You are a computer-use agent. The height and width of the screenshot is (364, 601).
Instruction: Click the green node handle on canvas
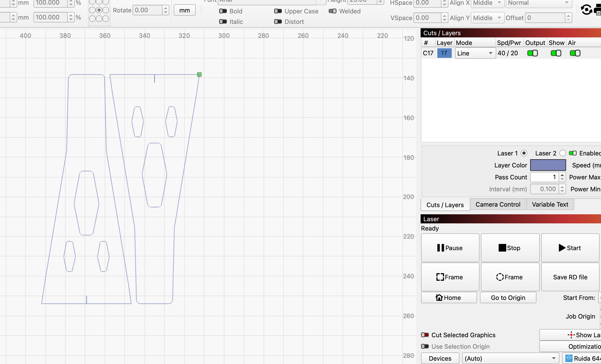pos(199,74)
